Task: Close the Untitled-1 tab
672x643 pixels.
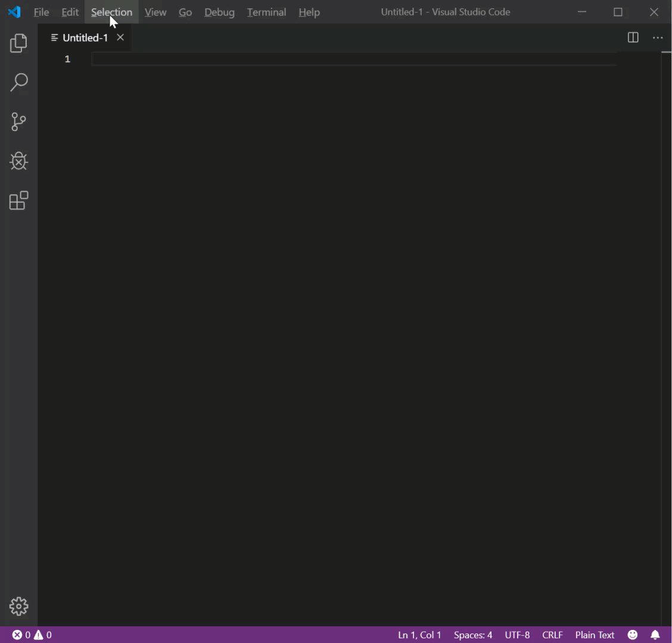Action: pos(120,38)
